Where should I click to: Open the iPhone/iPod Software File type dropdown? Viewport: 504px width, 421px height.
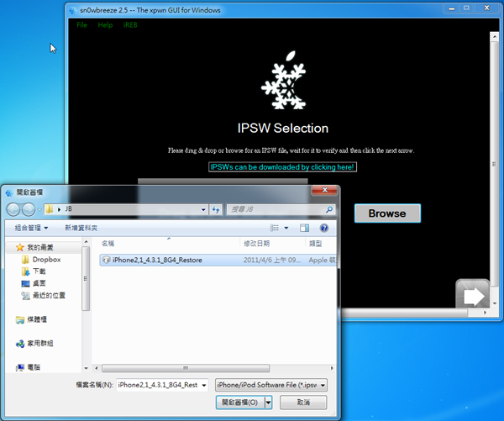tap(323, 385)
